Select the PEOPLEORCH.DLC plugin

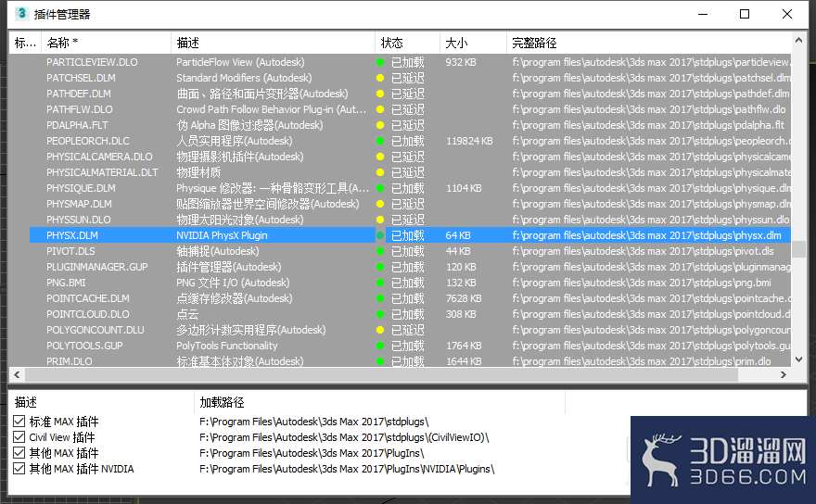click(x=87, y=141)
